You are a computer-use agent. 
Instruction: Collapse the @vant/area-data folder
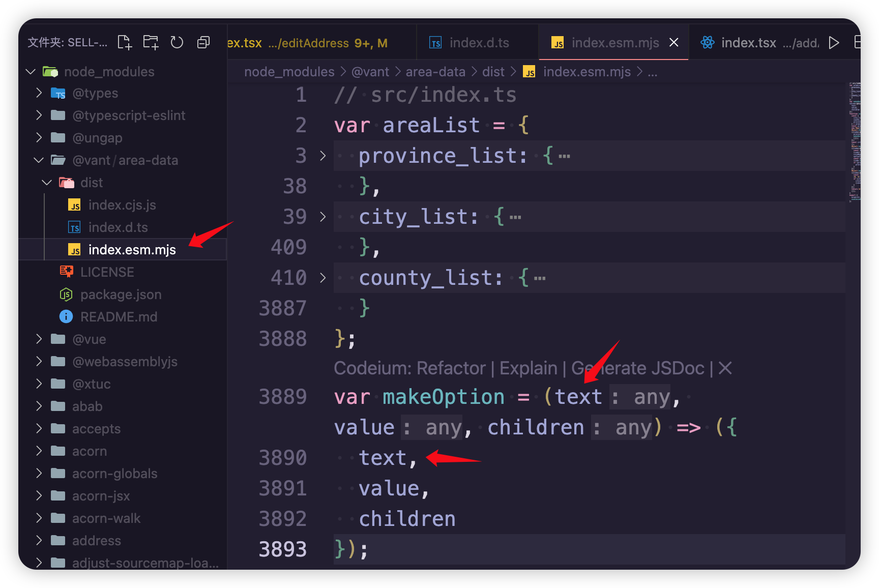(39, 160)
